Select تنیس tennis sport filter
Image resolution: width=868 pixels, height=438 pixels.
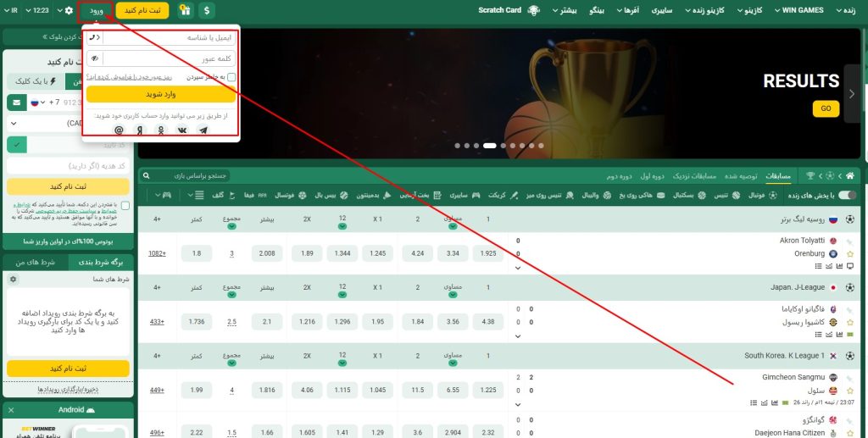coord(726,195)
